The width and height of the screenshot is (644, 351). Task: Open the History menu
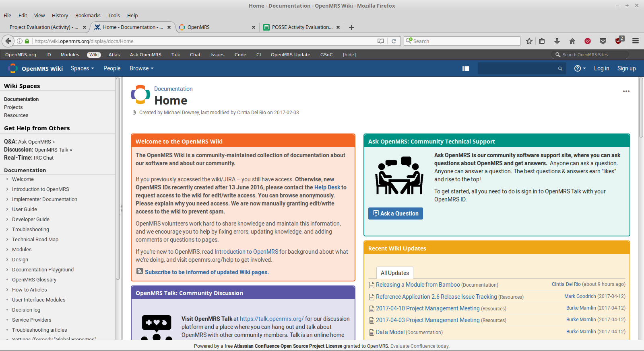[60, 15]
